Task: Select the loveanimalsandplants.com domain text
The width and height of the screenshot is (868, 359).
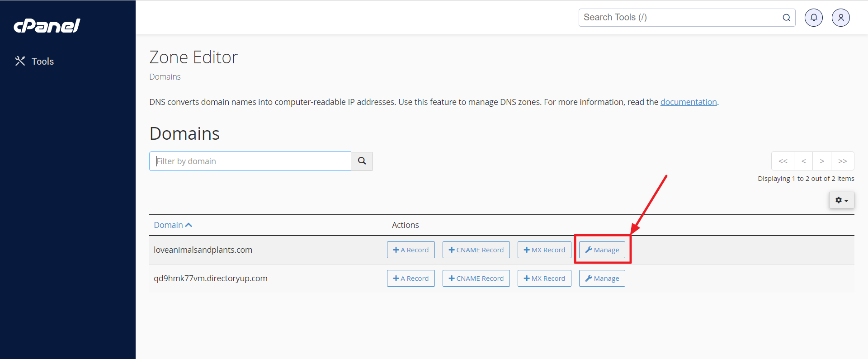Action: 203,250
